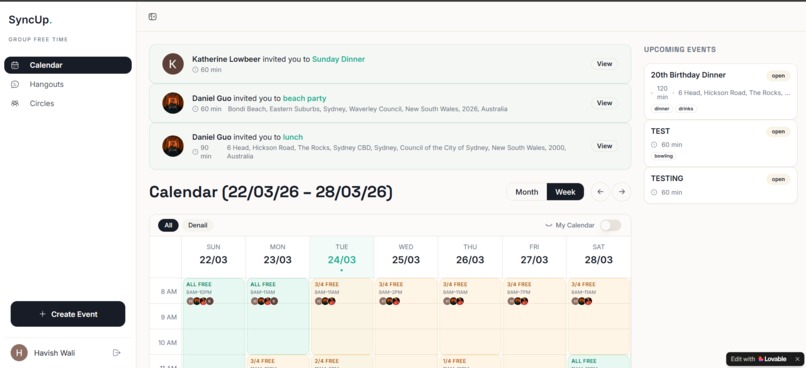
Task: Go to the previous week arrow
Action: pyautogui.click(x=600, y=192)
